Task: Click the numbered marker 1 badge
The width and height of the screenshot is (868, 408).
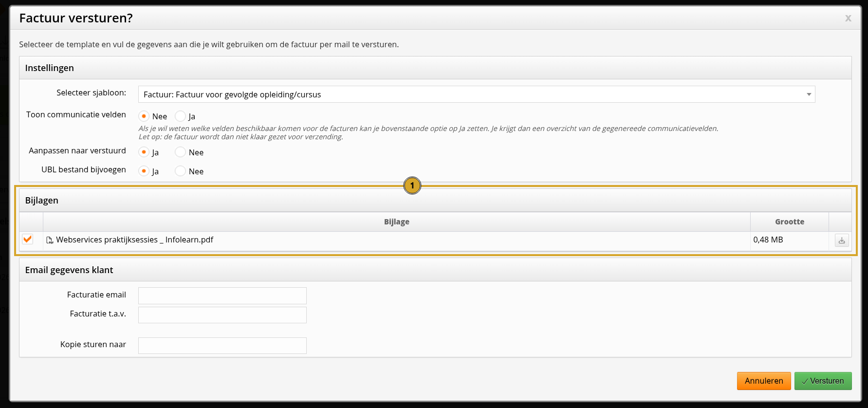Action: 412,185
